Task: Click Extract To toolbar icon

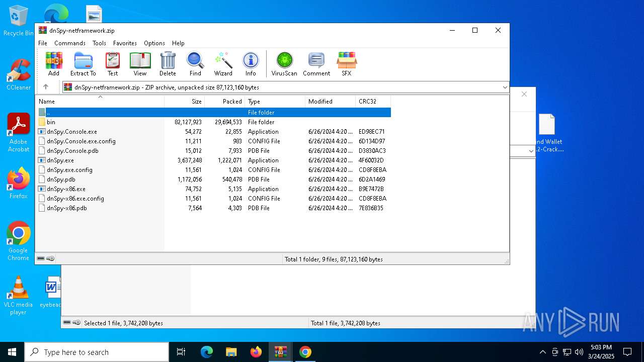Action: (83, 64)
